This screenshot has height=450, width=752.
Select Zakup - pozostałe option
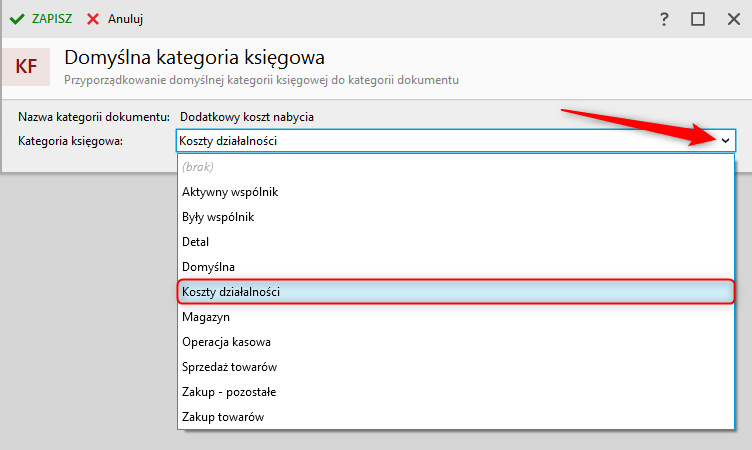click(x=456, y=392)
